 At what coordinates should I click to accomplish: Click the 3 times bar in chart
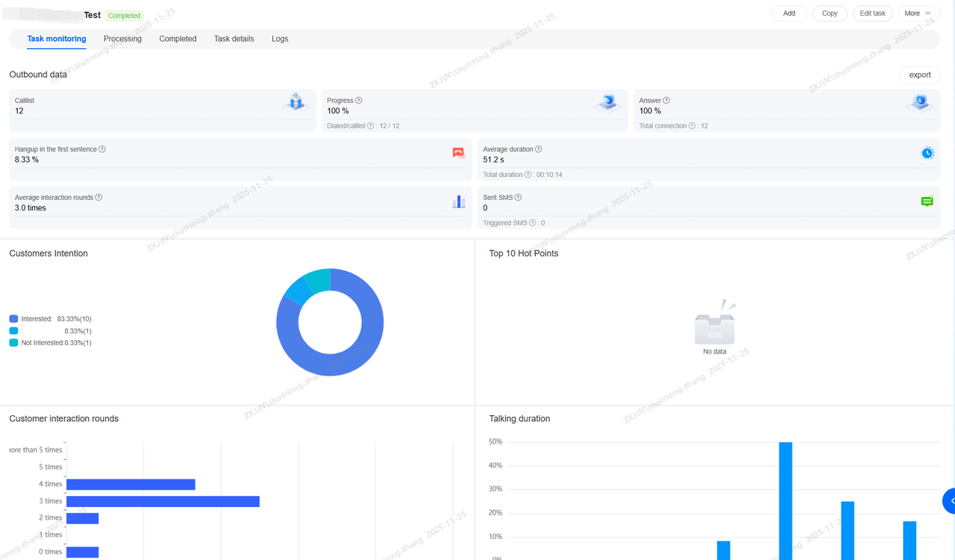pyautogui.click(x=163, y=501)
